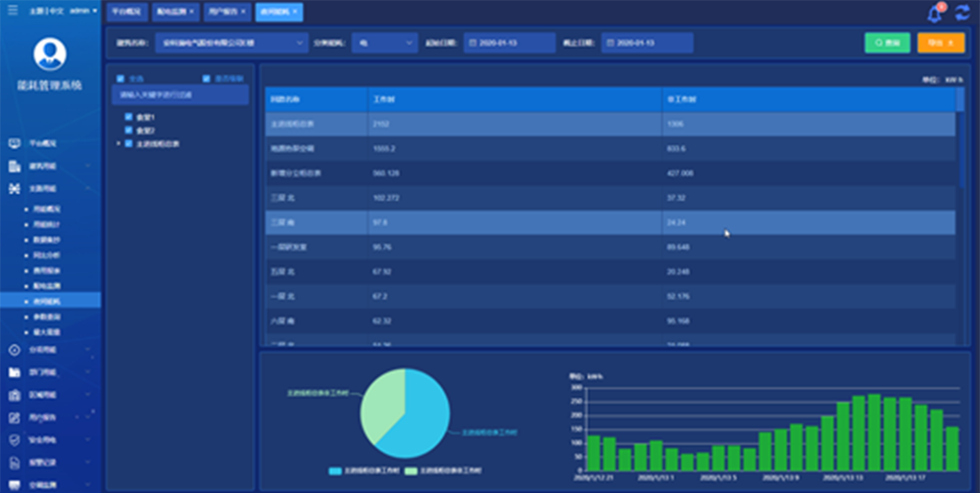Click the refresh arrows icon
980x493 pixels.
tap(961, 14)
